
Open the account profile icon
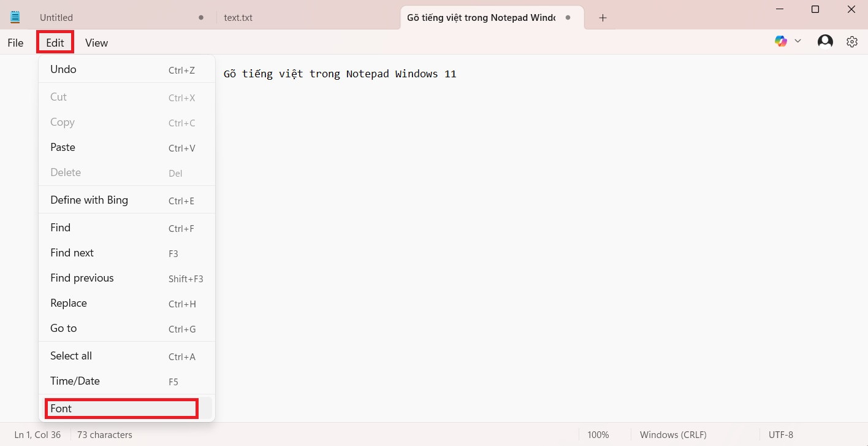point(825,41)
